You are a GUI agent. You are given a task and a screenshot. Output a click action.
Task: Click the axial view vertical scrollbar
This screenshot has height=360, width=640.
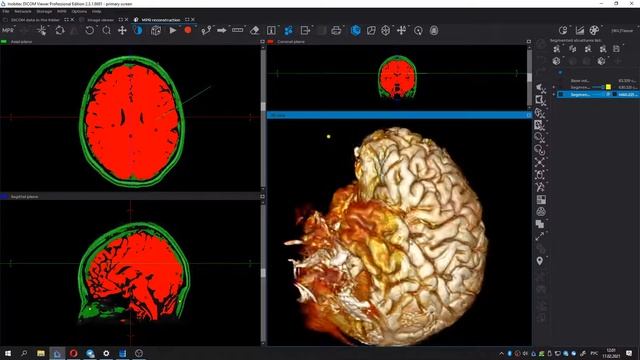[x=263, y=118]
